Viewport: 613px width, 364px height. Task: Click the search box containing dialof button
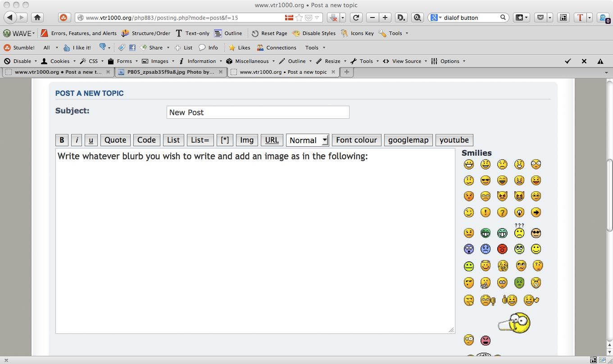point(468,18)
